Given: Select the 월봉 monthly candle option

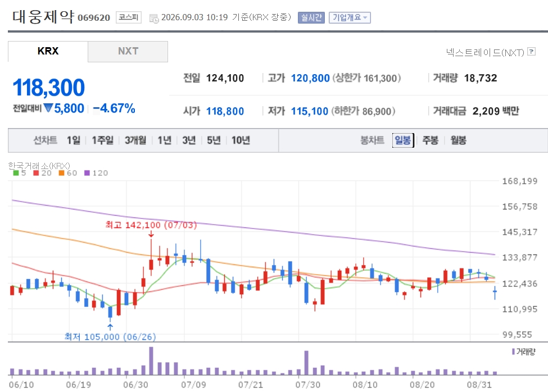Looking at the screenshot, I should [458, 140].
